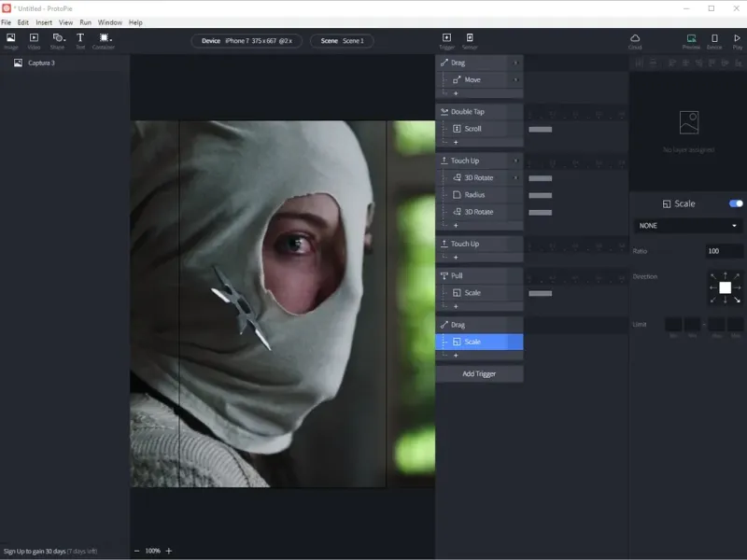Disable the Scale response toggle switch
The image size is (747, 560).
pos(736,203)
